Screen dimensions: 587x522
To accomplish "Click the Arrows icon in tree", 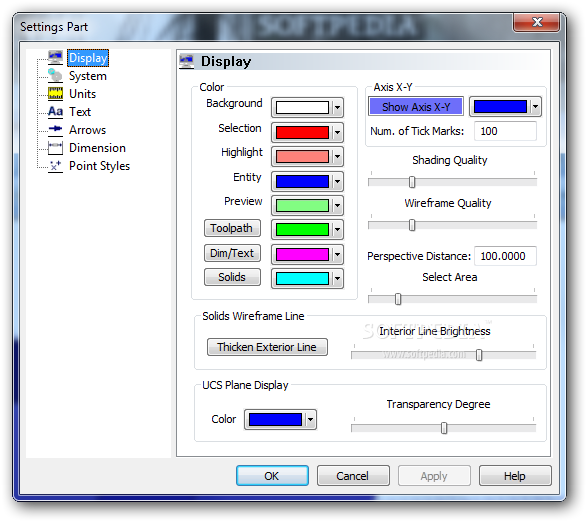I will point(55,129).
